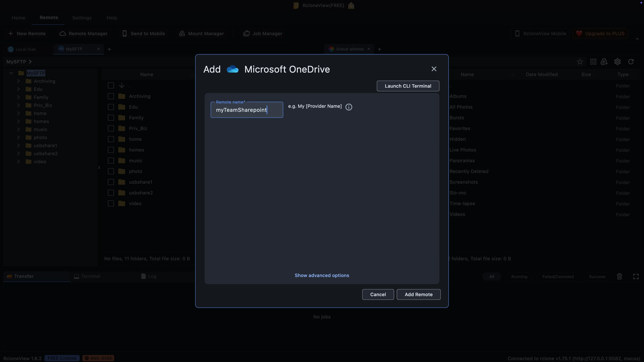Click the go-up arrow in the file list
The height and width of the screenshot is (362, 644).
121,85
